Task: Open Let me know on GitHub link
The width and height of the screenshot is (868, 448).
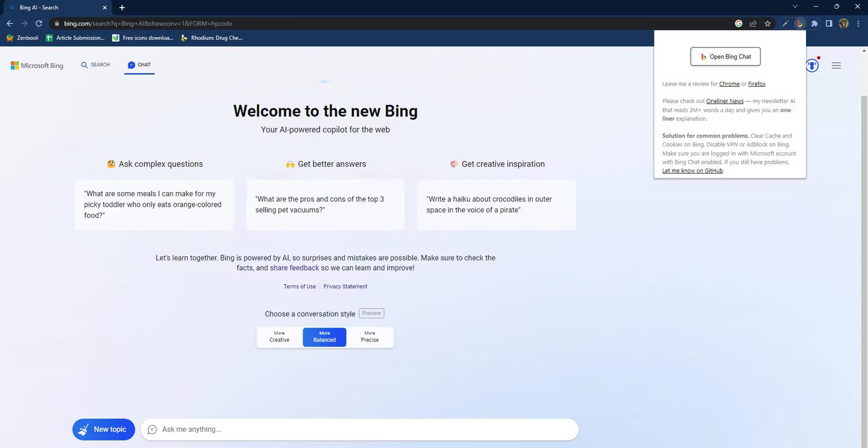Action: (x=693, y=171)
